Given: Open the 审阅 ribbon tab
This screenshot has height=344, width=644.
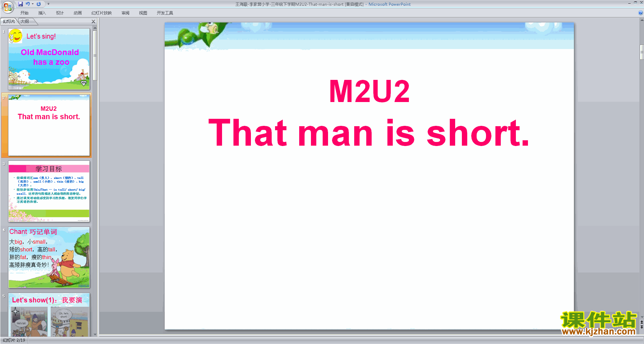Looking at the screenshot, I should 125,13.
